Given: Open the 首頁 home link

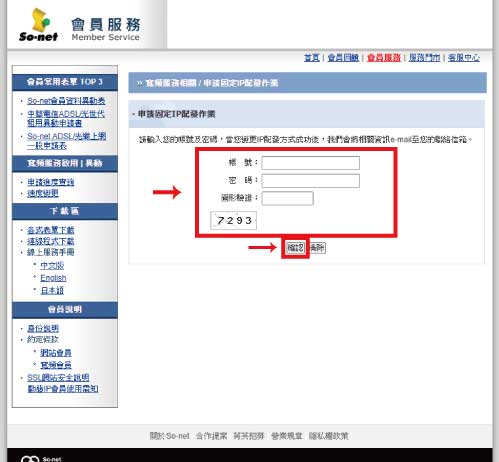Looking at the screenshot, I should pyautogui.click(x=312, y=58).
